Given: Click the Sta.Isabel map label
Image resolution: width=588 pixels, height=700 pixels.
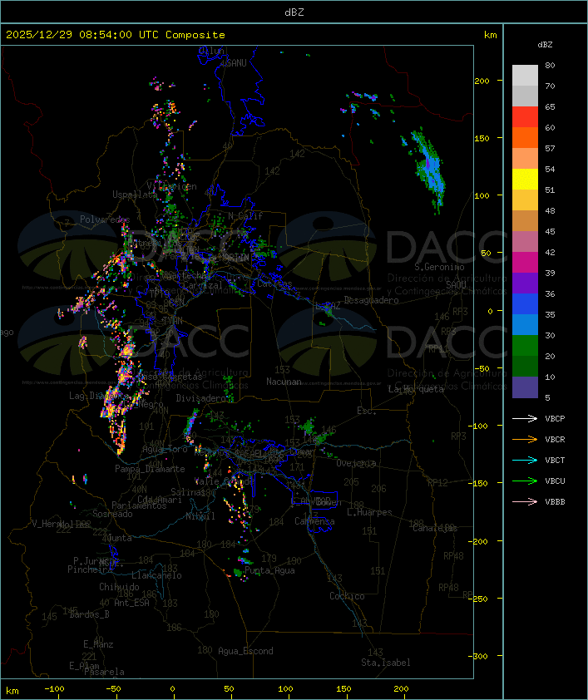Looking at the screenshot, I should (386, 663).
